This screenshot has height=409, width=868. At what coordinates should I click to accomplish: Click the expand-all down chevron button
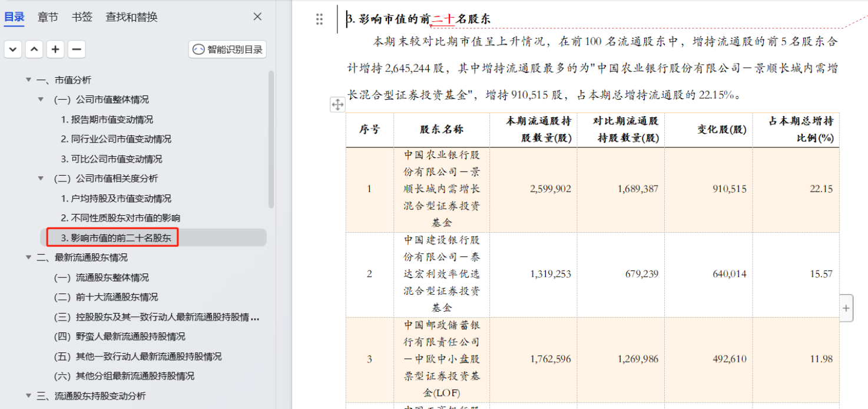point(13,49)
